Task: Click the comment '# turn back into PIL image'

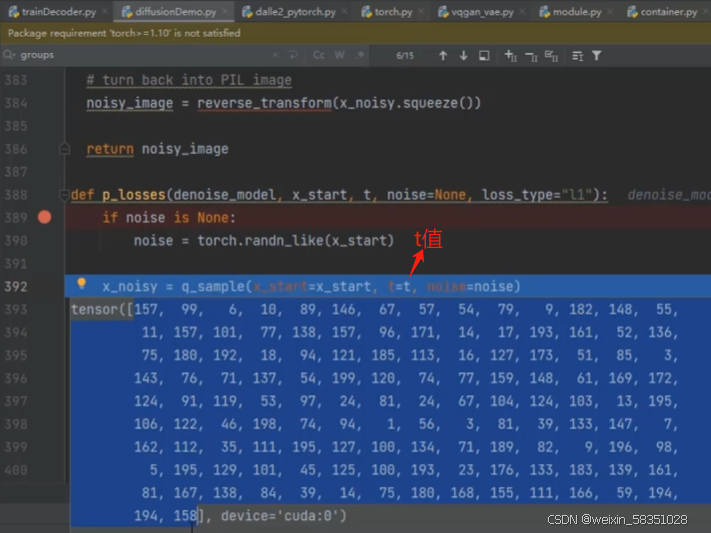Action: 189,80
